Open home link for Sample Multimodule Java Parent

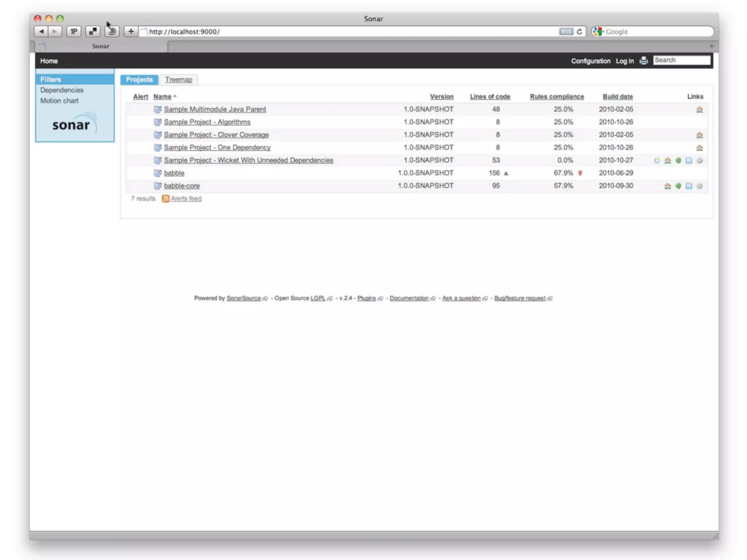(699, 109)
